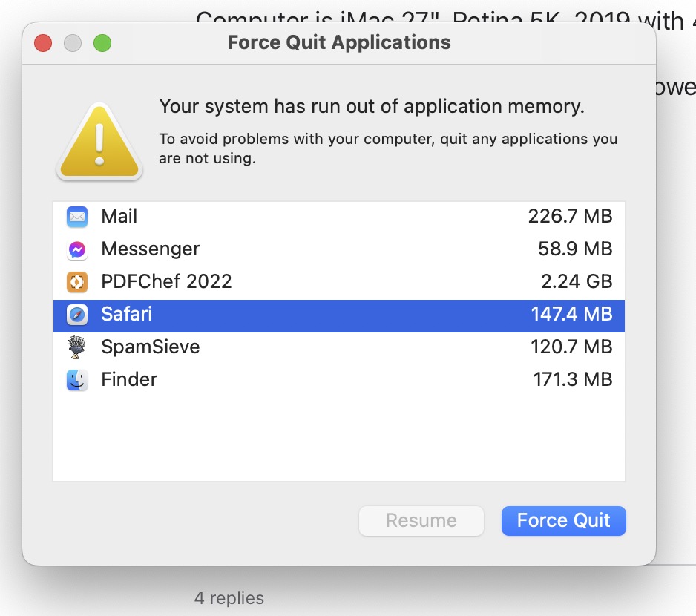The height and width of the screenshot is (616, 696).
Task: Click the highlighted Safari entry
Action: tap(297, 315)
